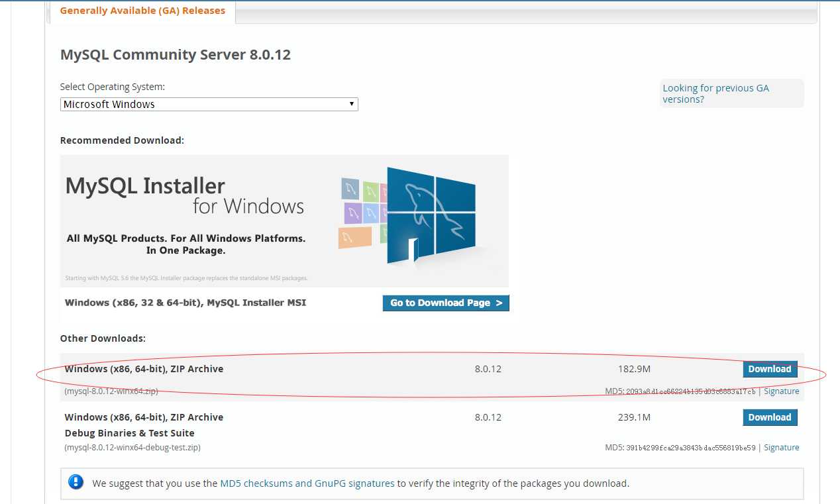The width and height of the screenshot is (840, 504).
Task: Open the Generally Available (GA) Releases tab
Action: [142, 11]
